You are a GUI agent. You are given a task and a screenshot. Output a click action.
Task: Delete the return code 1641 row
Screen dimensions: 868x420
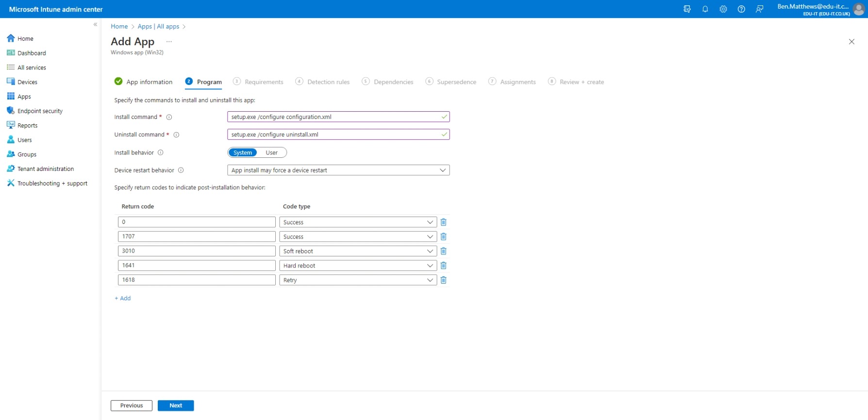(443, 266)
